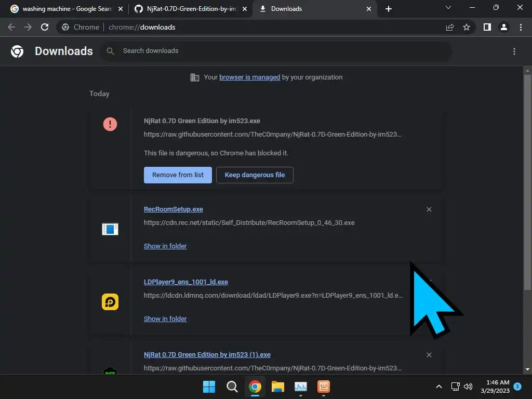Open the clock showing 1:46 AM

click(495, 387)
